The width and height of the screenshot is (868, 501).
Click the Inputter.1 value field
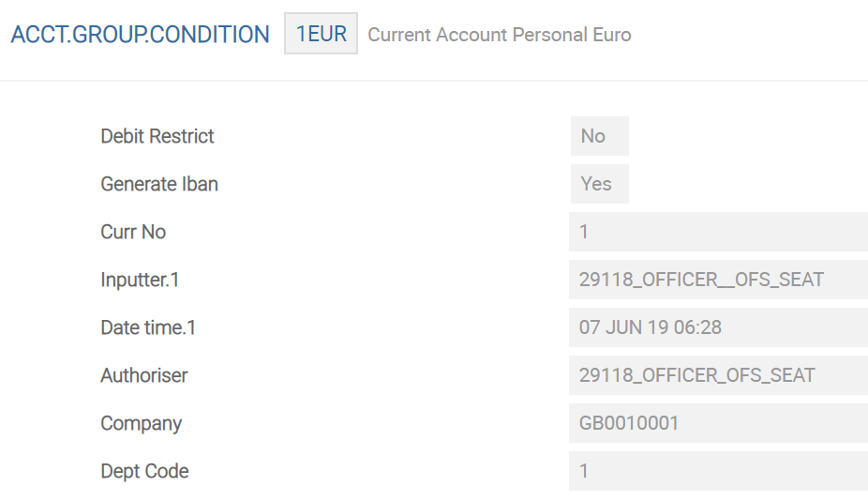pyautogui.click(x=717, y=280)
